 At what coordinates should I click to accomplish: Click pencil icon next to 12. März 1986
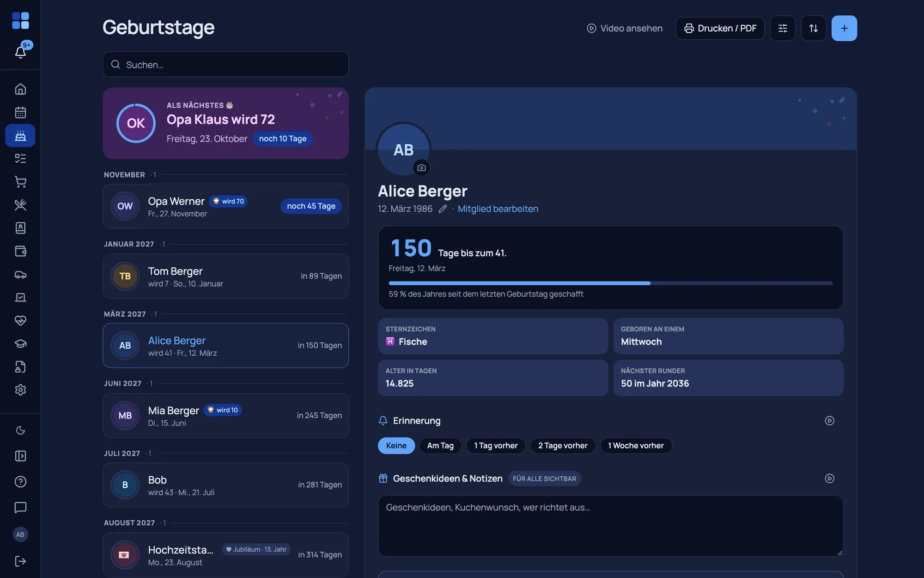[443, 209]
